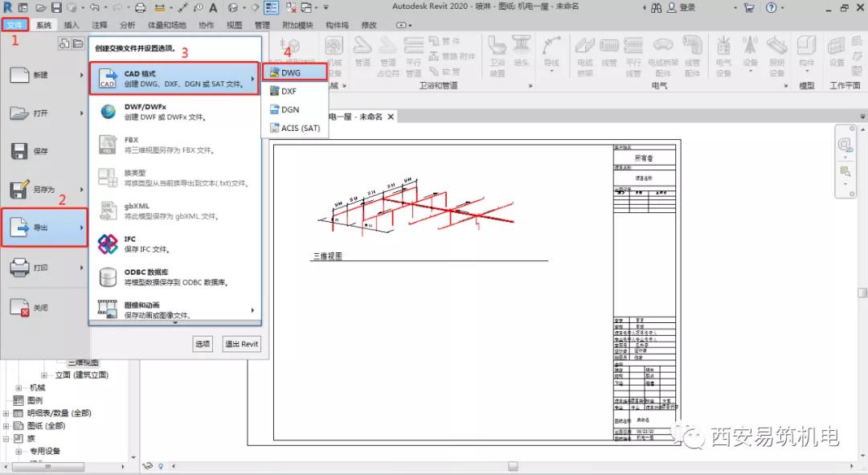Image resolution: width=868 pixels, height=475 pixels.
Task: Switch to the Collaborate ribbon tab
Action: click(206, 25)
